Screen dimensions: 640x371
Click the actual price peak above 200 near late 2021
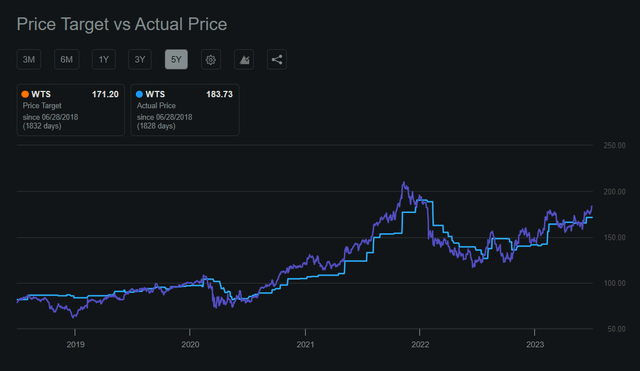coord(404,182)
